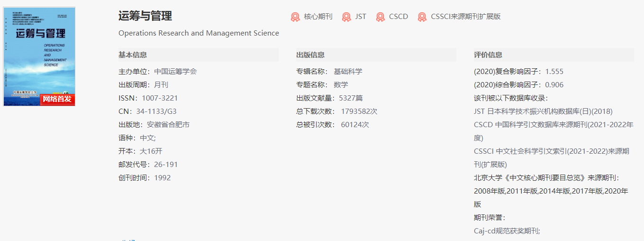The image size is (644, 241).
Task: Click the CSCD 中国科学引文数据库来源期刊 entry
Action: click(553, 131)
